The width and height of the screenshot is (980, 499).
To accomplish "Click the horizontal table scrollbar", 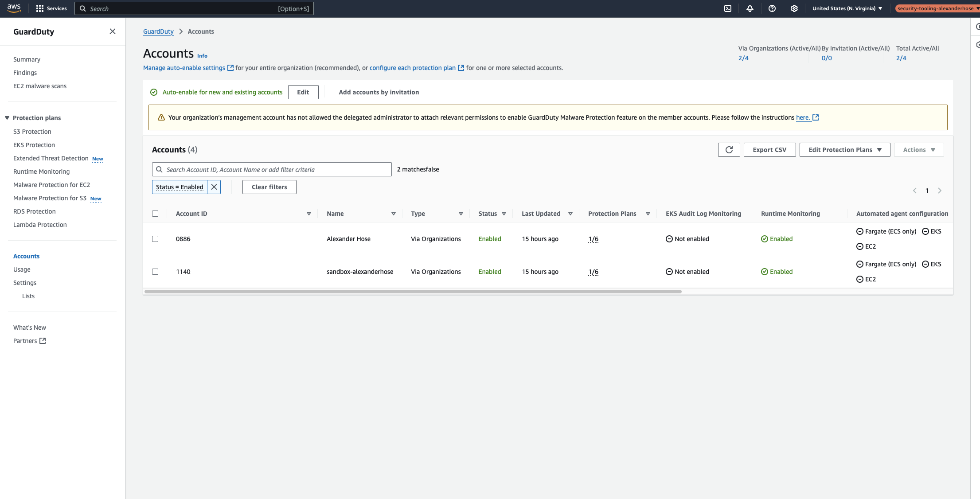I will click(x=413, y=292).
